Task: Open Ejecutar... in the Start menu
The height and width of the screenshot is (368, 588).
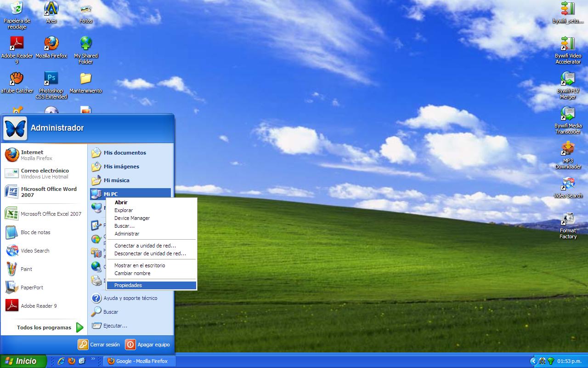Action: (x=130, y=326)
